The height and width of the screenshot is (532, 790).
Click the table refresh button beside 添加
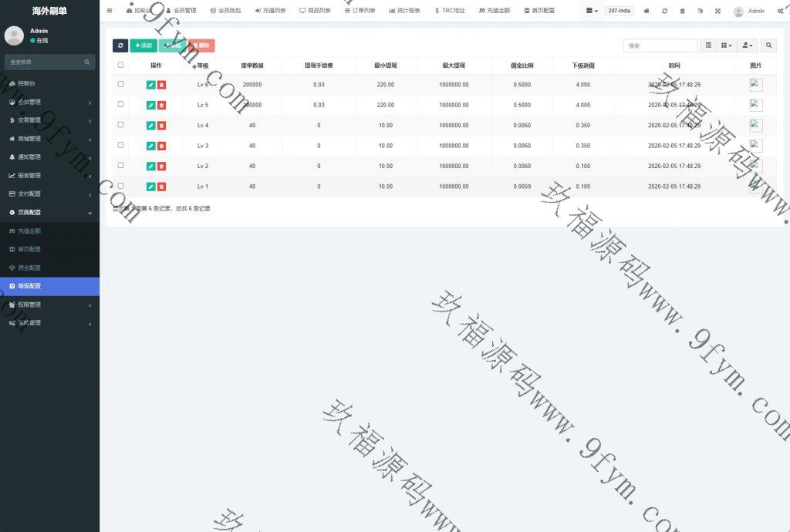pyautogui.click(x=120, y=45)
